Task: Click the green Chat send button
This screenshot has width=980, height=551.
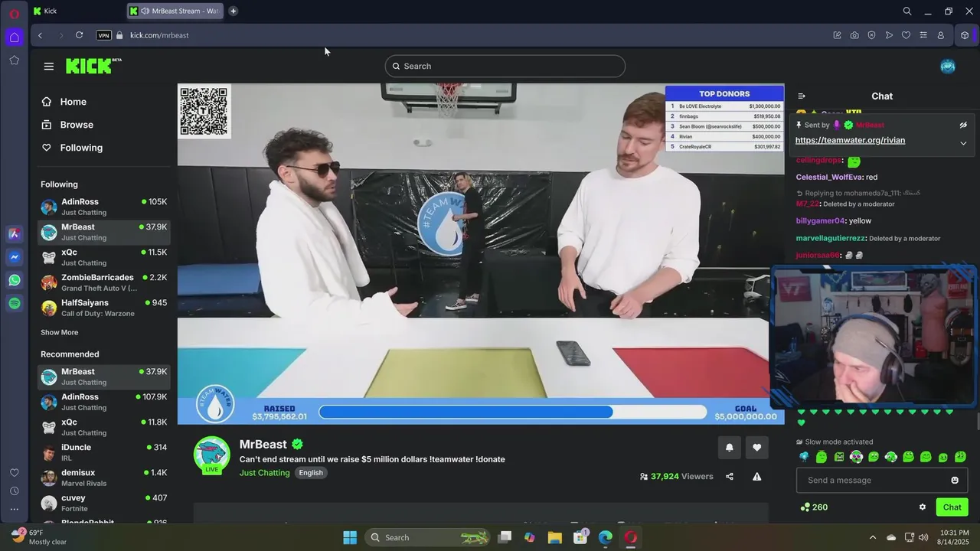Action: (952, 507)
